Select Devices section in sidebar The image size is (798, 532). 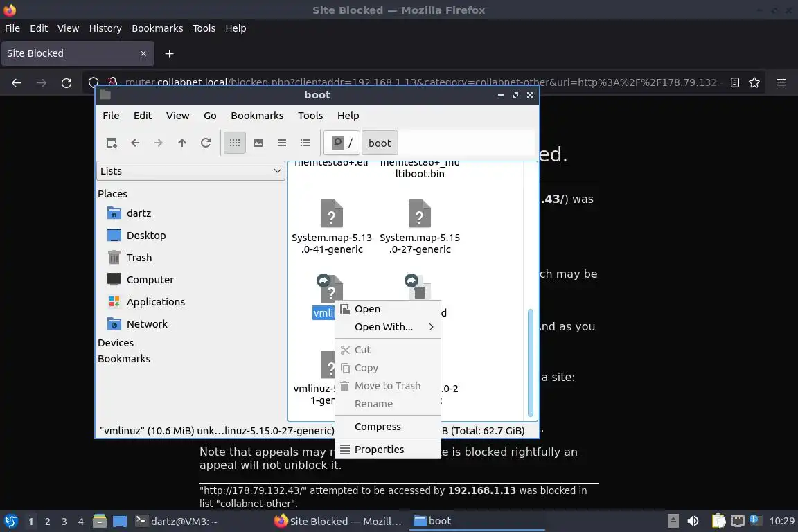(116, 343)
